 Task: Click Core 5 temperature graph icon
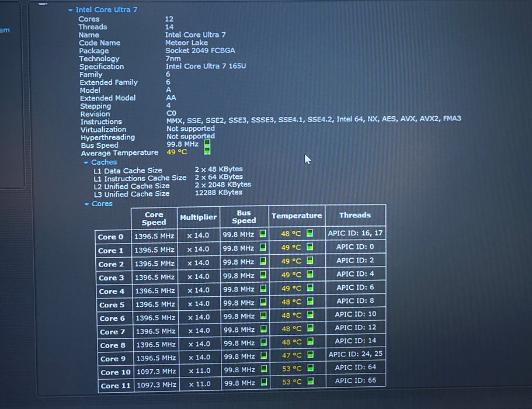coord(310,301)
